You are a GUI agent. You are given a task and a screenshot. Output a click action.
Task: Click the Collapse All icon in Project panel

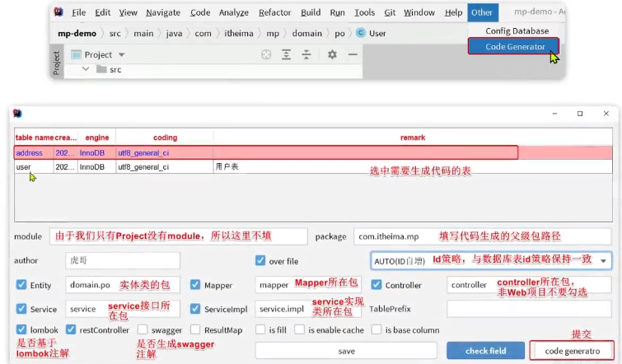(306, 54)
